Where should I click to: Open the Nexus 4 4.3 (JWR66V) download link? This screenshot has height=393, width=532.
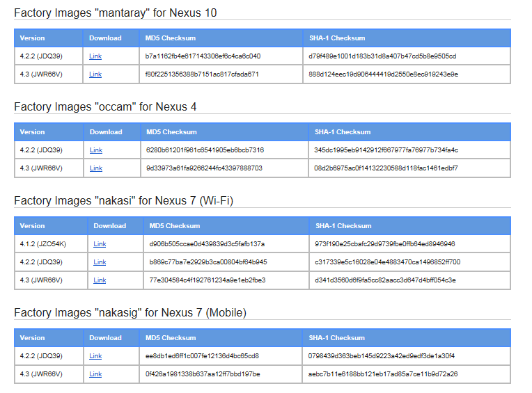(96, 168)
